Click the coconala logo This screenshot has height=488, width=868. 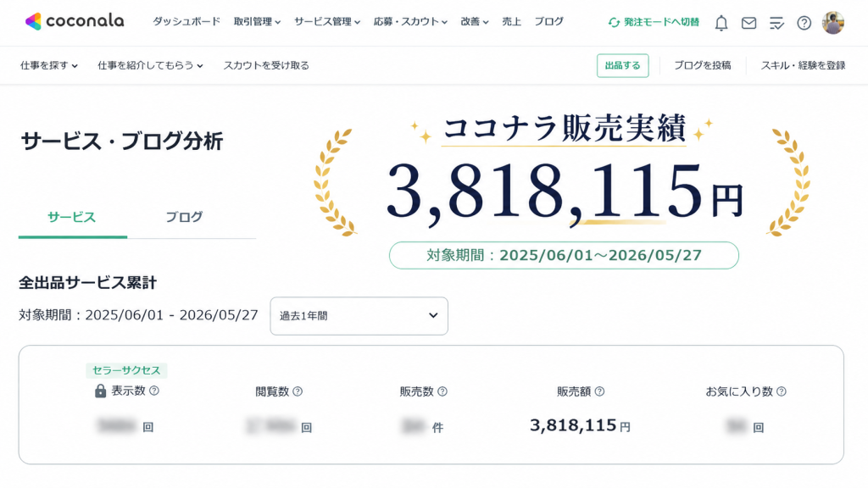click(x=75, y=21)
